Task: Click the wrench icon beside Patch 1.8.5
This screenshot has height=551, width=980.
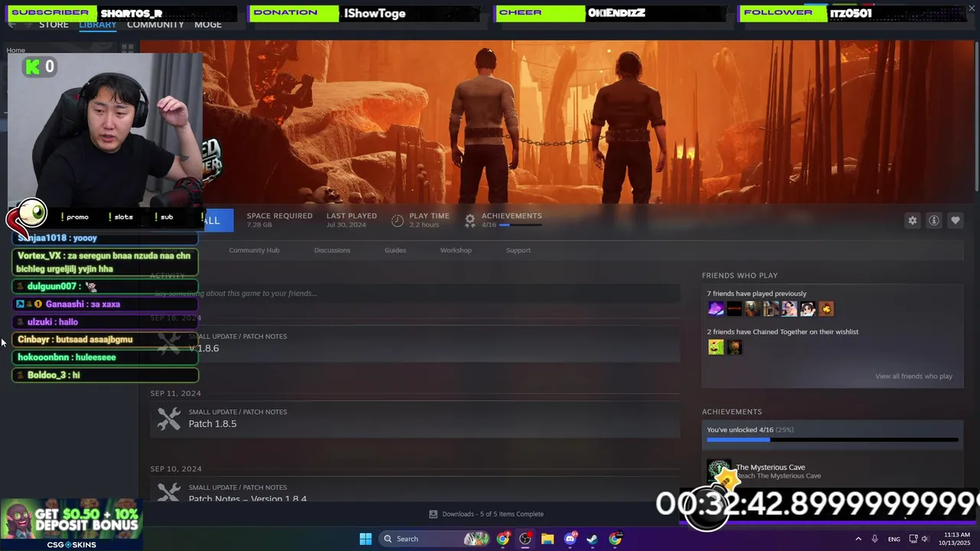Action: [x=168, y=419]
